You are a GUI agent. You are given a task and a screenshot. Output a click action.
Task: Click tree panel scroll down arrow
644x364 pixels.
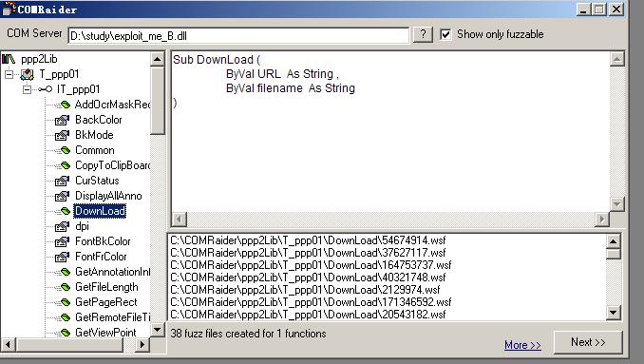[x=158, y=330]
